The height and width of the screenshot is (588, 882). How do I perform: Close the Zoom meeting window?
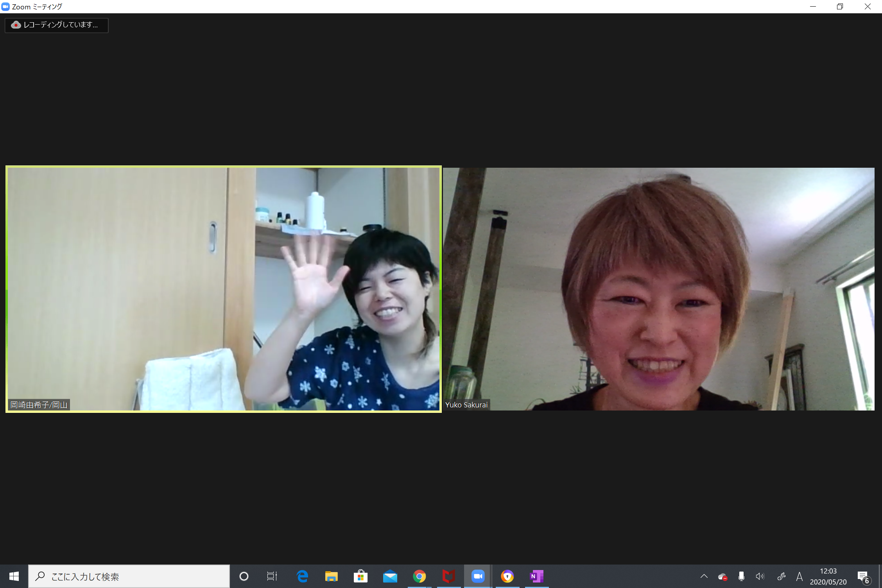(868, 7)
